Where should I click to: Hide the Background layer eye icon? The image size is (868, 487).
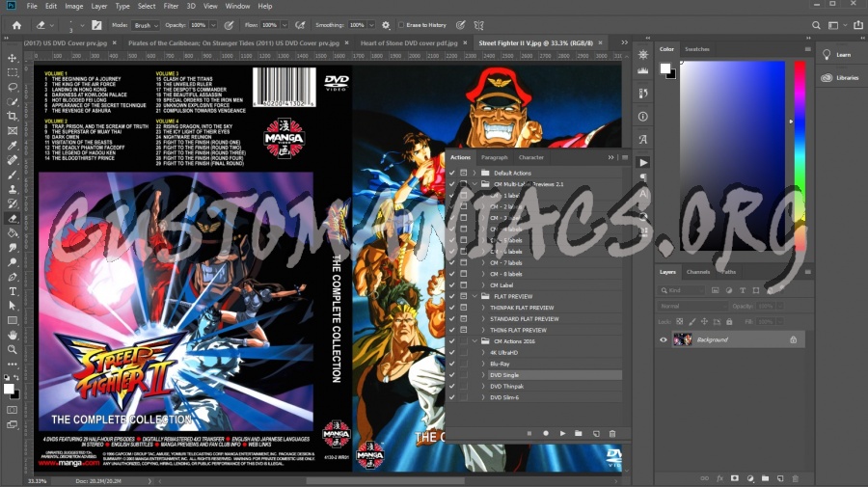(664, 339)
